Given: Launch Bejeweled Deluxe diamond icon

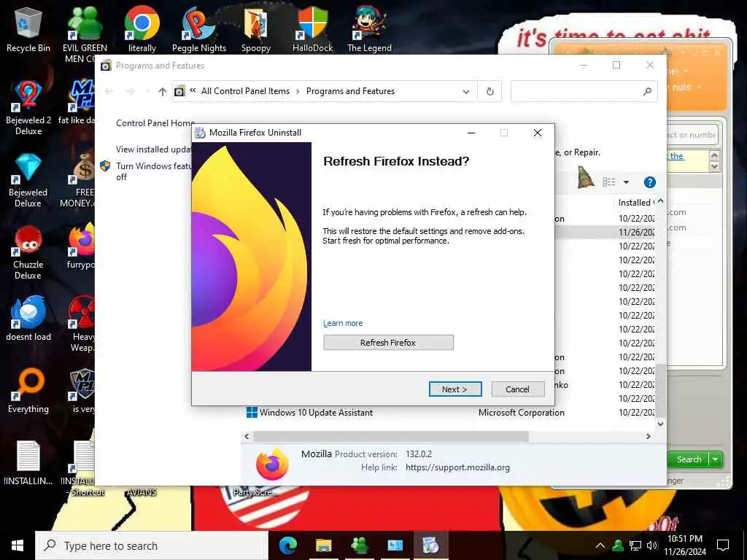Looking at the screenshot, I should (28, 180).
